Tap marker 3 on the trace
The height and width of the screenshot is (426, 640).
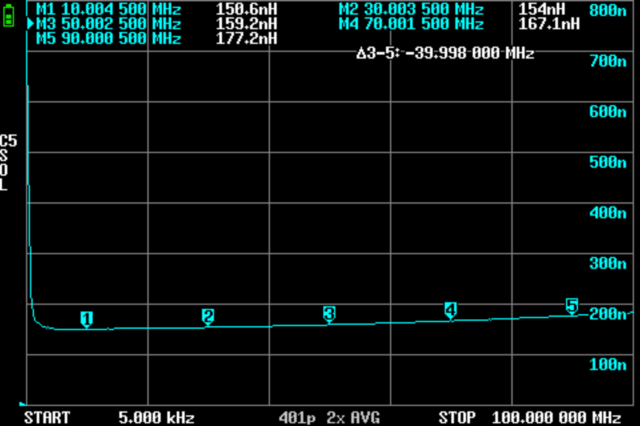click(x=329, y=313)
